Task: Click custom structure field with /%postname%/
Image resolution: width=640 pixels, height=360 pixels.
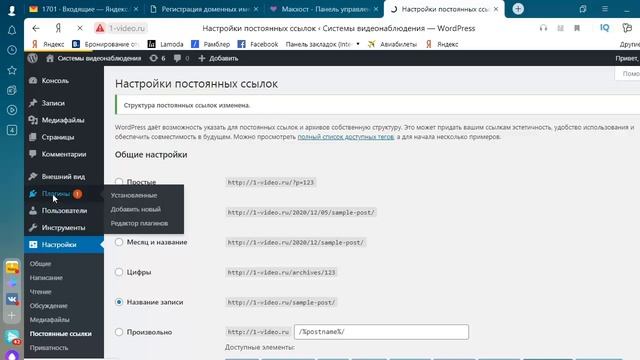Action: [x=381, y=332]
